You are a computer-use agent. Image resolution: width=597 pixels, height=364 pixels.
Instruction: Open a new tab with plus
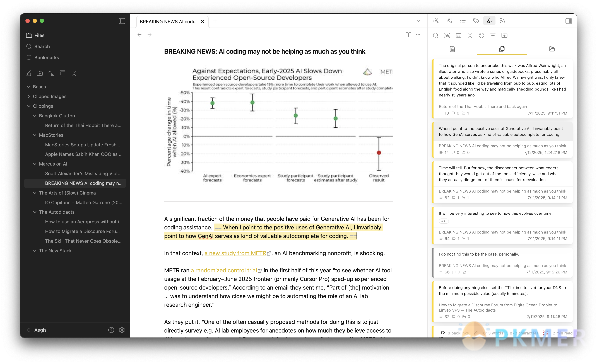coord(215,21)
